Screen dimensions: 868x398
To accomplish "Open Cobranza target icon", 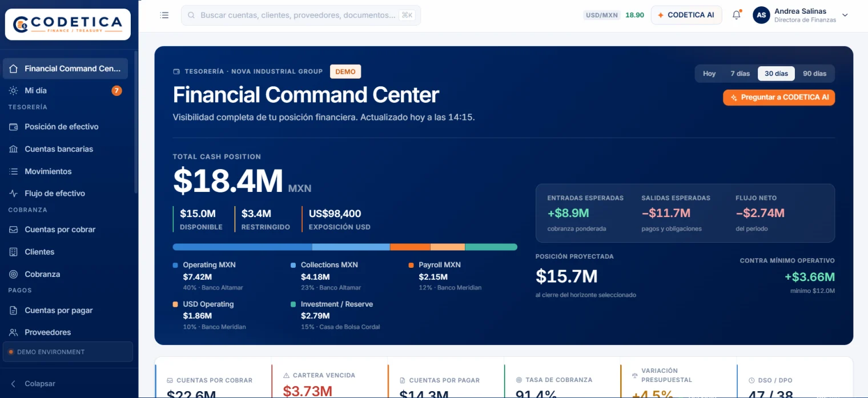I will pyautogui.click(x=13, y=274).
